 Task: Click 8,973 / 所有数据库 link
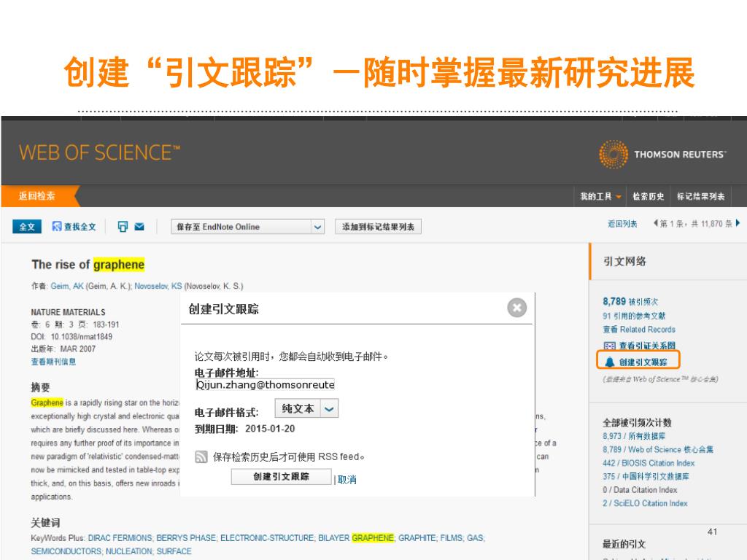634,436
